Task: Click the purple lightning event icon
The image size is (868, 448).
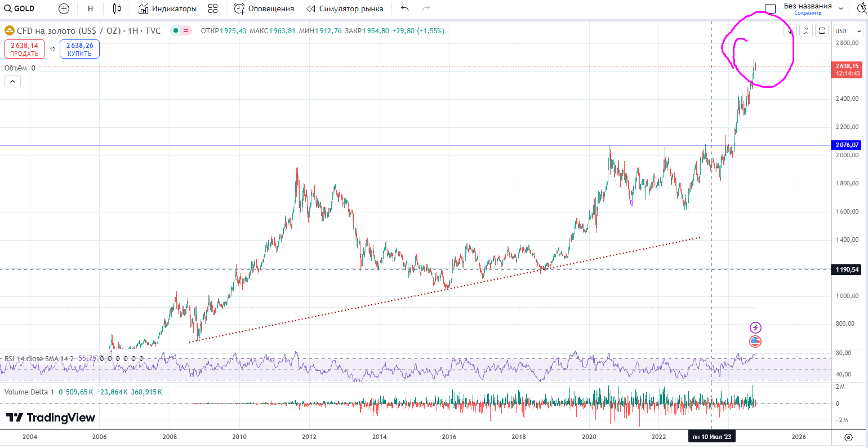Action: (x=755, y=327)
